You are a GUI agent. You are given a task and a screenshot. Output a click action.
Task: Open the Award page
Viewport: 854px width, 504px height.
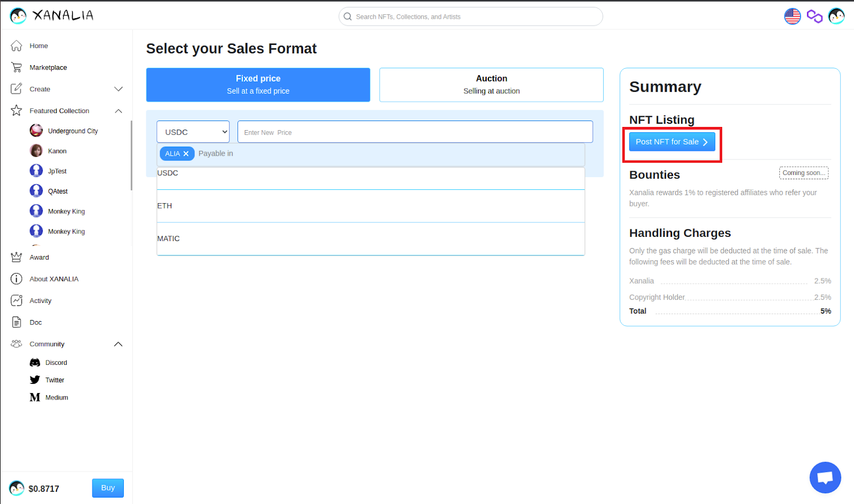point(39,257)
